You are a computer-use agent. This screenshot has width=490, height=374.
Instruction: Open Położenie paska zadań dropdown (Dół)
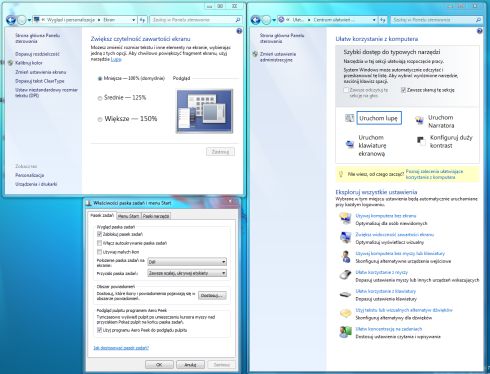click(x=187, y=262)
